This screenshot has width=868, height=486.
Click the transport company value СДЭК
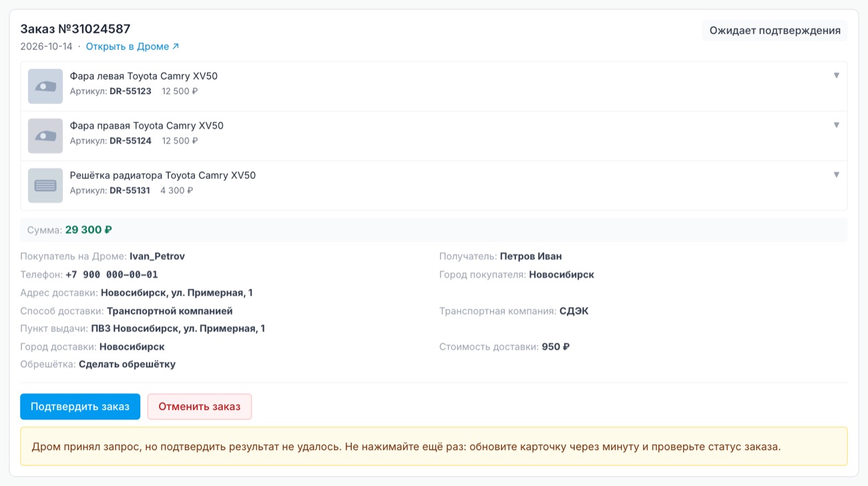coord(574,311)
